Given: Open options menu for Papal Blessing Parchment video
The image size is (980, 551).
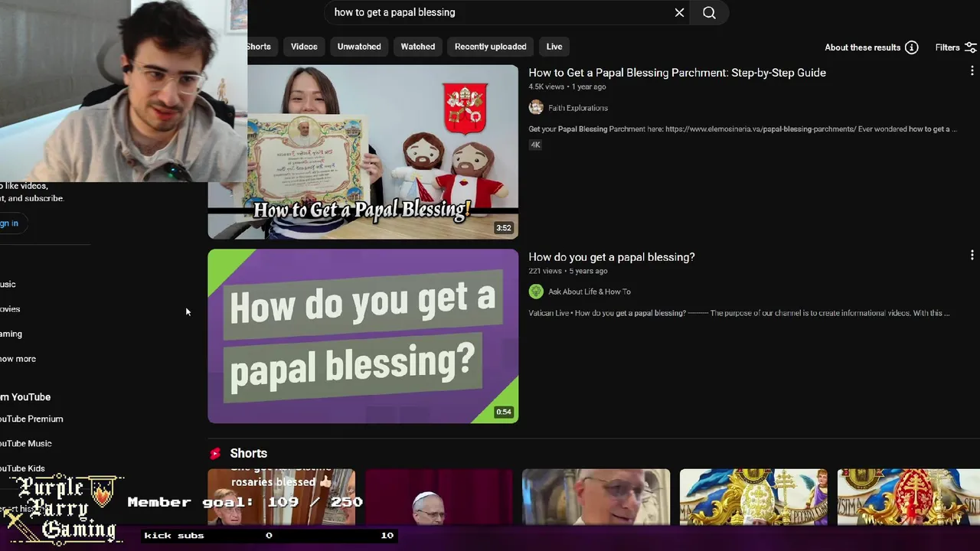Looking at the screenshot, I should point(972,71).
